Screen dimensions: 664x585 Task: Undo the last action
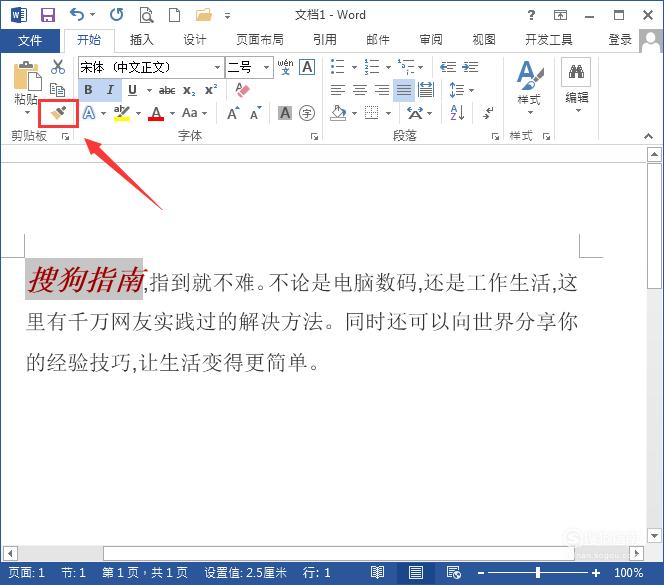pyautogui.click(x=77, y=15)
